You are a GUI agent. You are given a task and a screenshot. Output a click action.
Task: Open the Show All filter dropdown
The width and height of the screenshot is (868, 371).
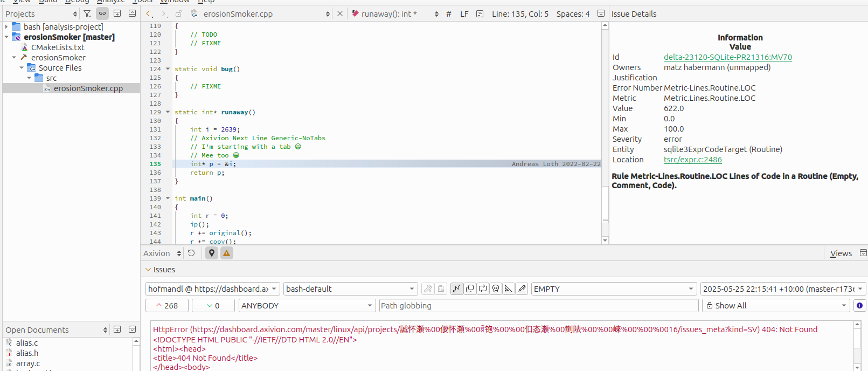pos(776,306)
